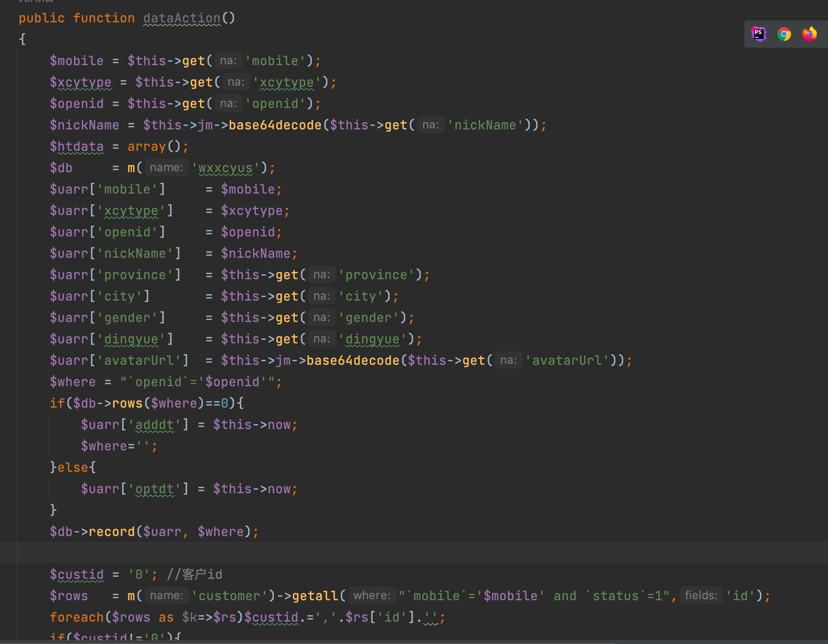
Task: Click the else keyword
Action: (73, 467)
